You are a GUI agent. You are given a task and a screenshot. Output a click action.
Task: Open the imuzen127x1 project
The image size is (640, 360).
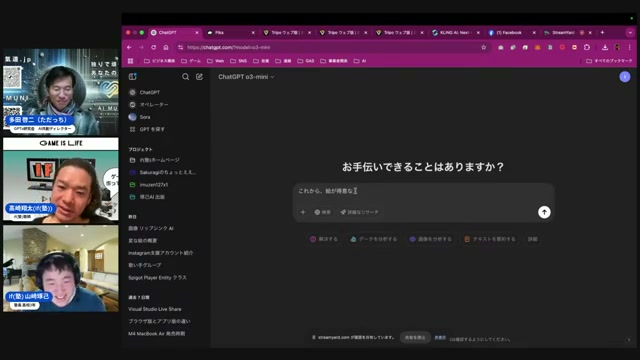click(149, 184)
